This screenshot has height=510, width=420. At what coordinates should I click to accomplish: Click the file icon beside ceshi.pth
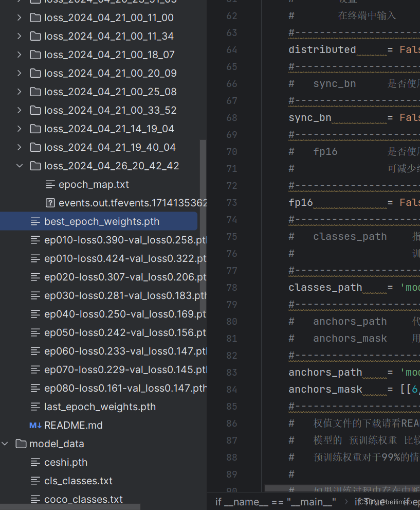35,462
